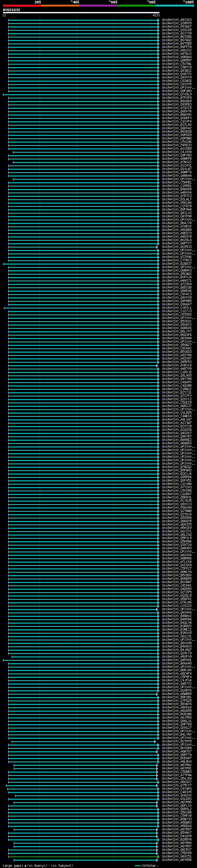197x868 pixels.
Task: Select the UniRef100_Q7X9L9 label
Action: coord(177,94)
